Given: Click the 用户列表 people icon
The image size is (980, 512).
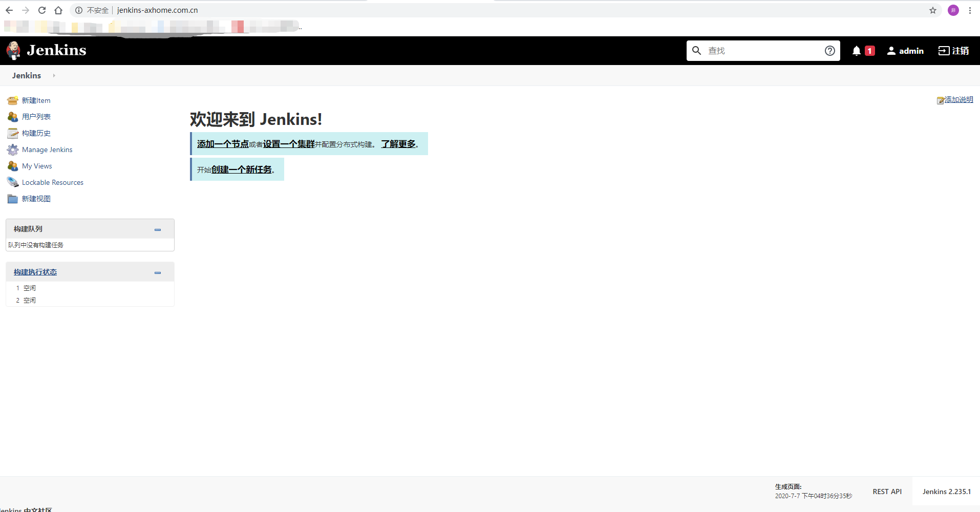Looking at the screenshot, I should point(13,117).
